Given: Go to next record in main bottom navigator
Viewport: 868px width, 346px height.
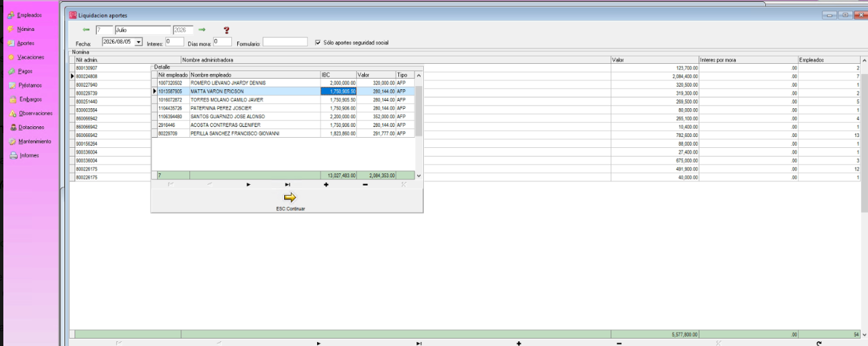Looking at the screenshot, I should coord(318,343).
